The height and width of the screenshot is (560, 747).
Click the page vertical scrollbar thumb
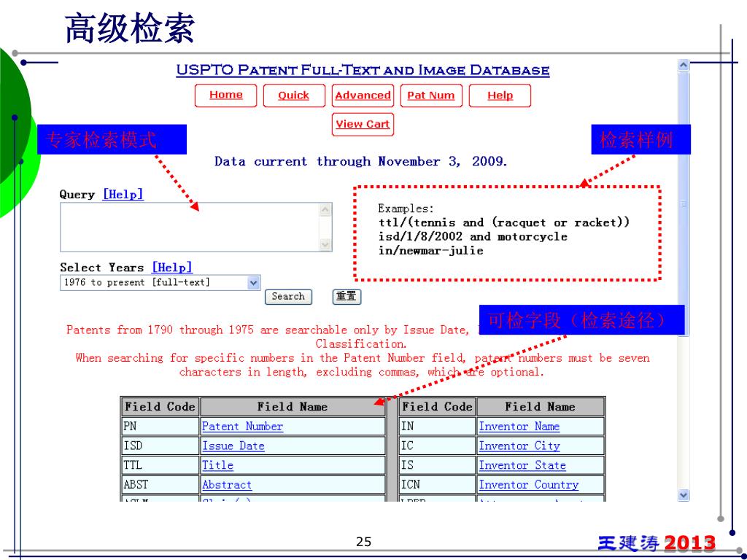click(x=684, y=204)
